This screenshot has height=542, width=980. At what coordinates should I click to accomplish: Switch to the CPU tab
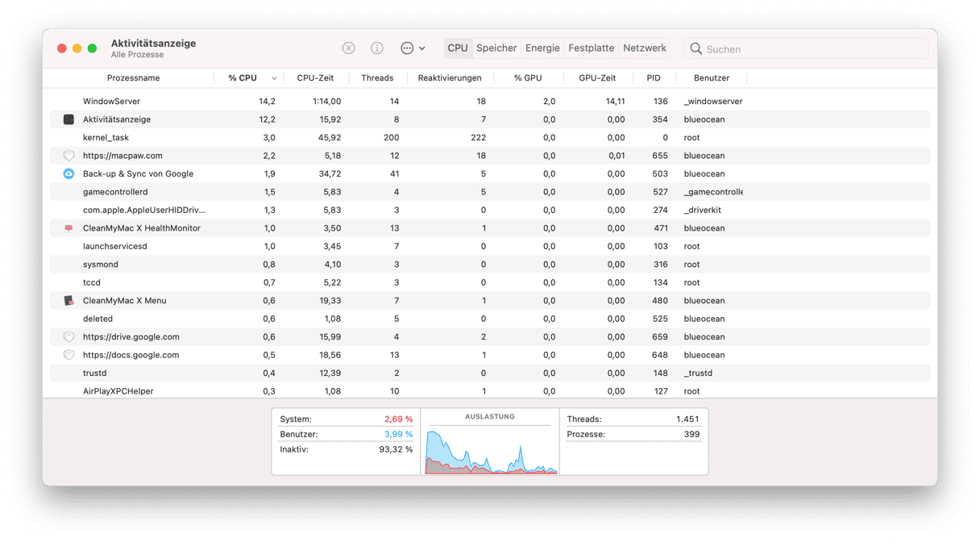point(458,48)
